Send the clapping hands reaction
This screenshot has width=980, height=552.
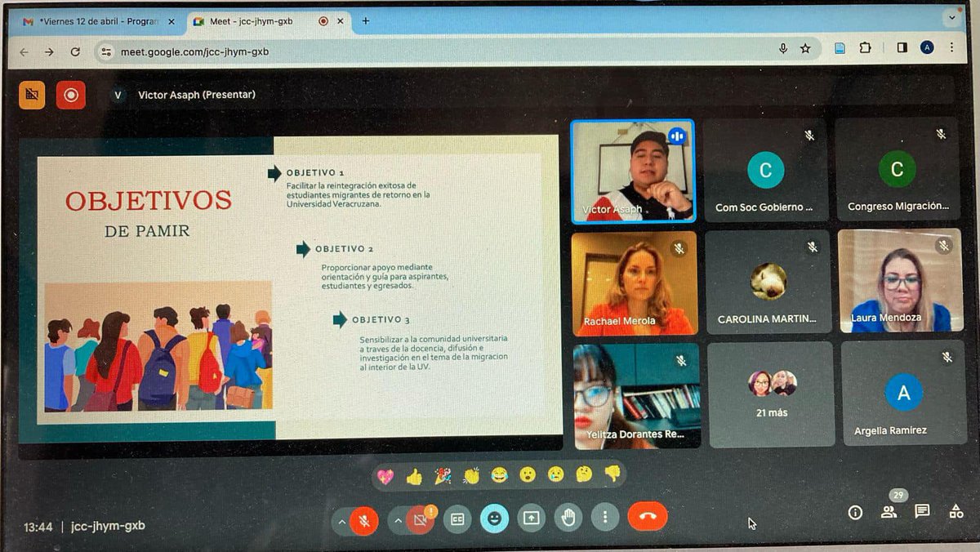coord(471,475)
